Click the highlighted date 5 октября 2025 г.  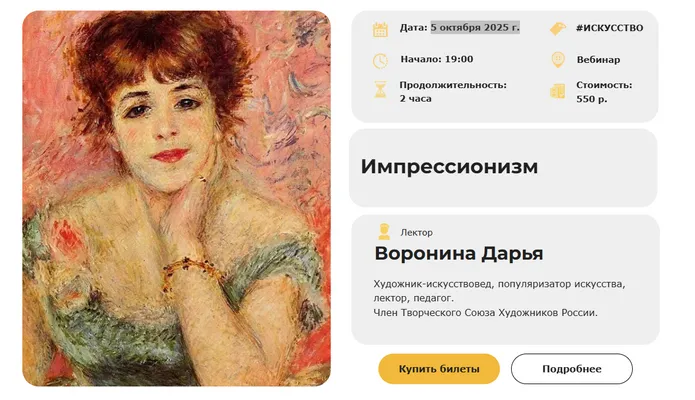pyautogui.click(x=474, y=27)
